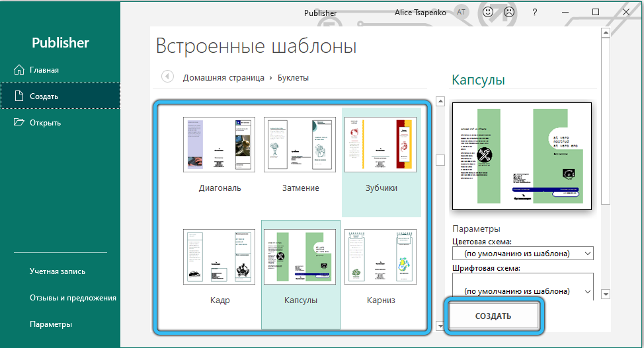The height and width of the screenshot is (348, 644).
Task: Send a frown with the sad face icon
Action: [509, 13]
